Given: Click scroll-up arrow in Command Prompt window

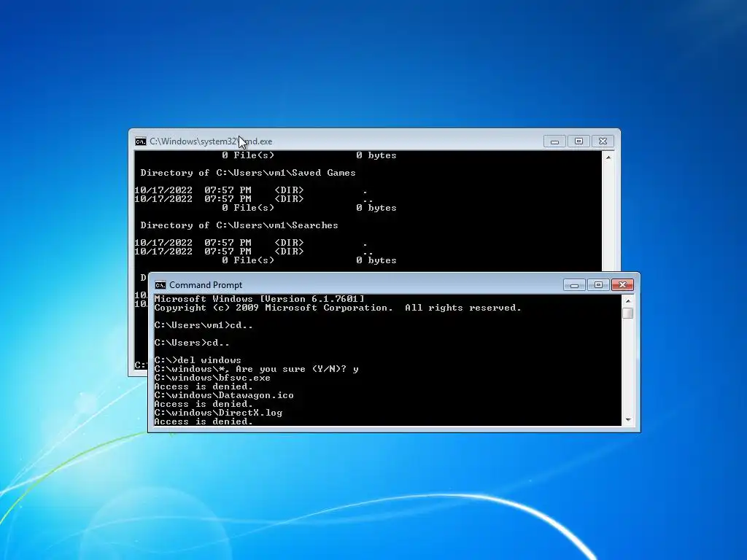Looking at the screenshot, I should click(x=628, y=301).
